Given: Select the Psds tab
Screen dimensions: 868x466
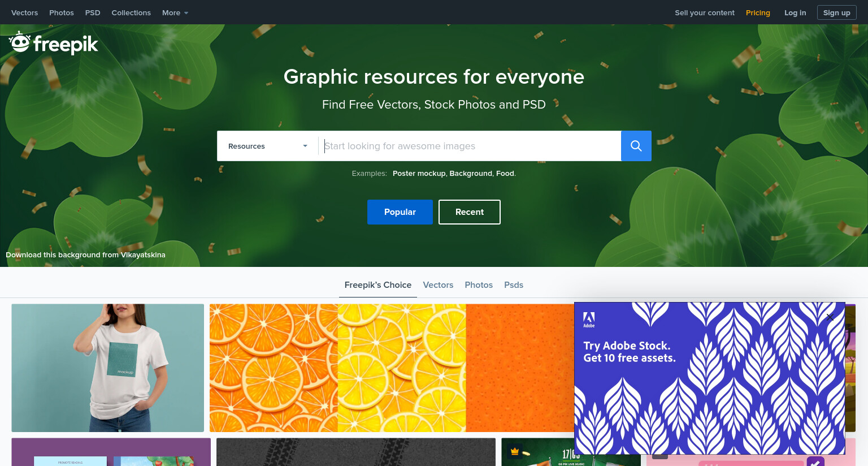Looking at the screenshot, I should (514, 285).
